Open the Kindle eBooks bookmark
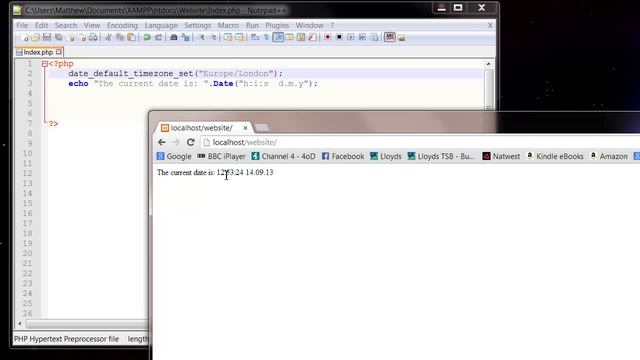Image resolution: width=640 pixels, height=360 pixels. tap(555, 156)
